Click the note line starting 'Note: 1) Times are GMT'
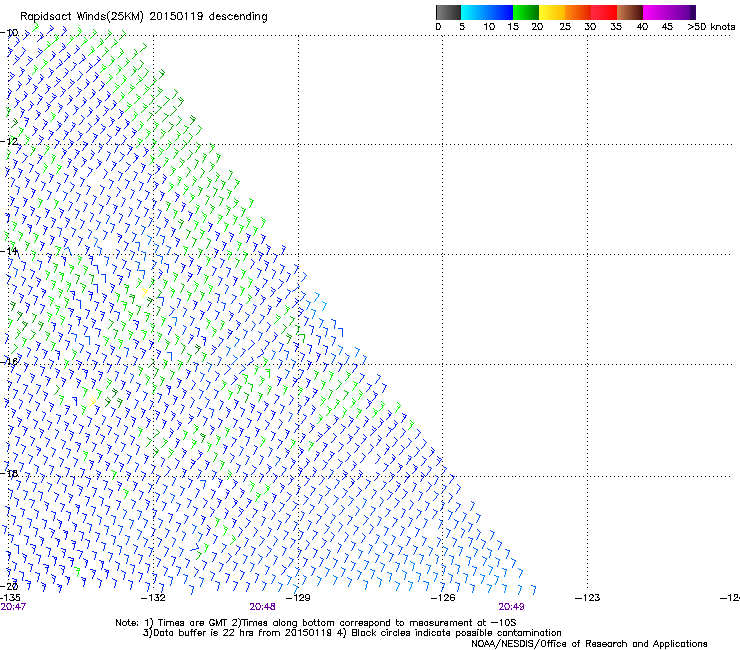The image size is (740, 650). (316, 623)
